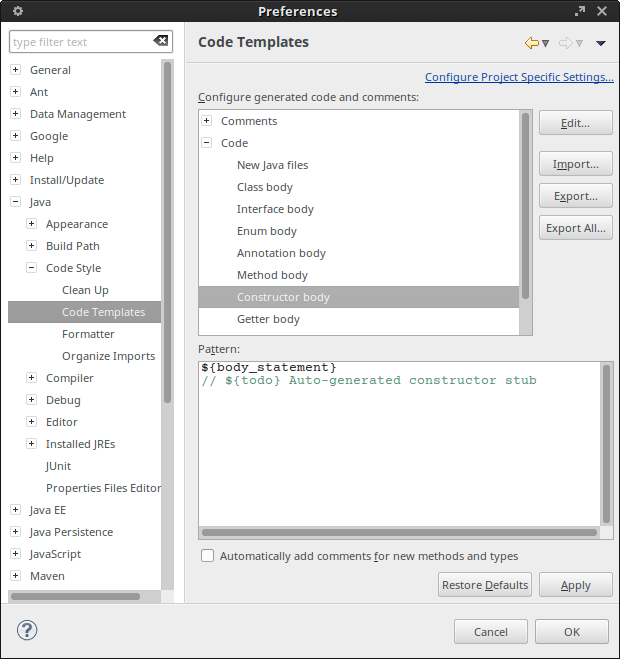Select Method body template
620x659 pixels.
(272, 275)
